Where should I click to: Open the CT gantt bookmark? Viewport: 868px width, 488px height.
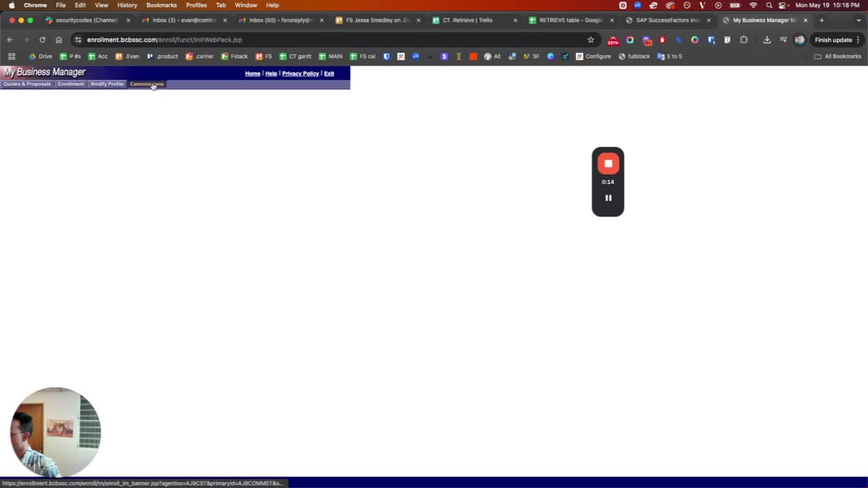coord(296,56)
